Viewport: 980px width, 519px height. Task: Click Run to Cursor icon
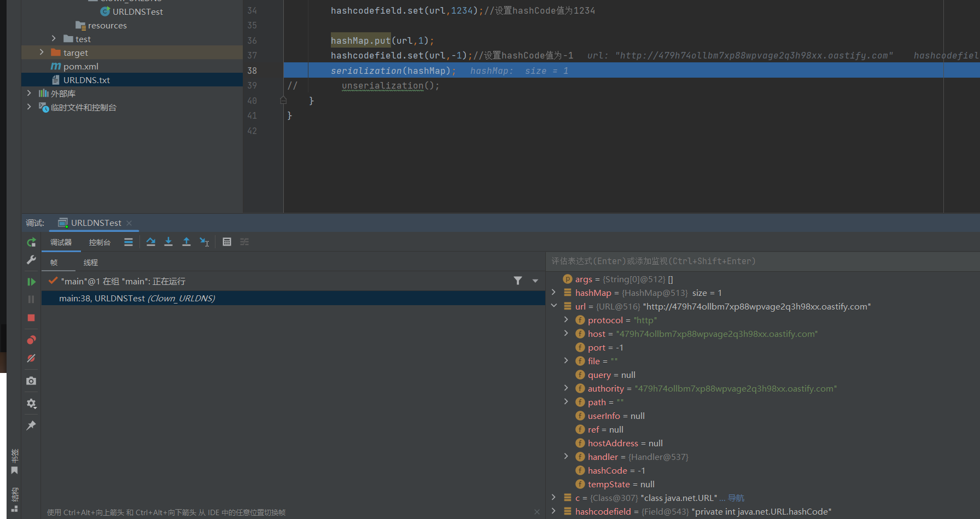point(205,242)
